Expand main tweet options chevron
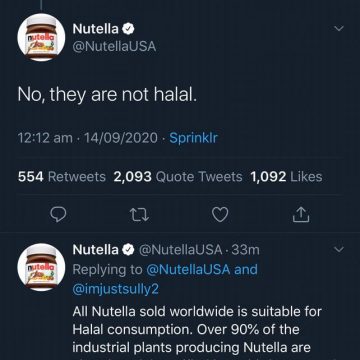The image size is (360, 360). click(339, 29)
